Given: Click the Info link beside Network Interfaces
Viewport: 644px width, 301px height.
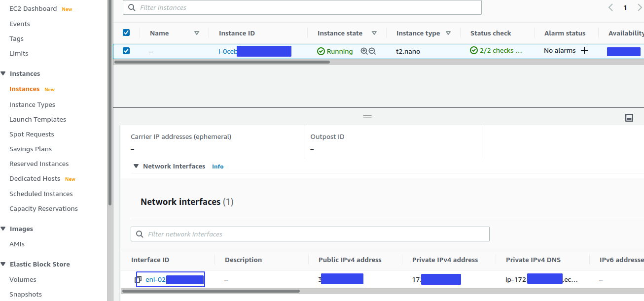Looking at the screenshot, I should click(x=217, y=167).
